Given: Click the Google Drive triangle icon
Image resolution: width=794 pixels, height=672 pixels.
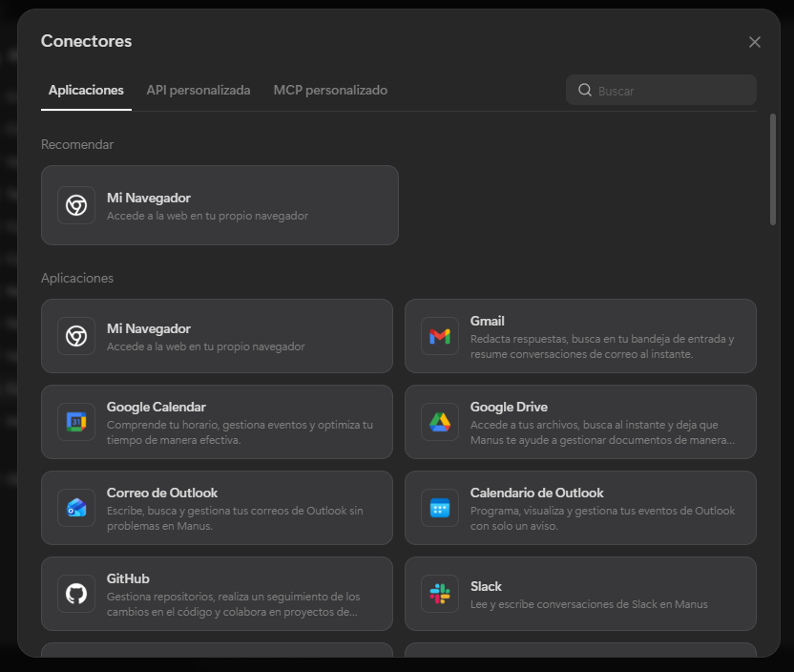Looking at the screenshot, I should [440, 422].
